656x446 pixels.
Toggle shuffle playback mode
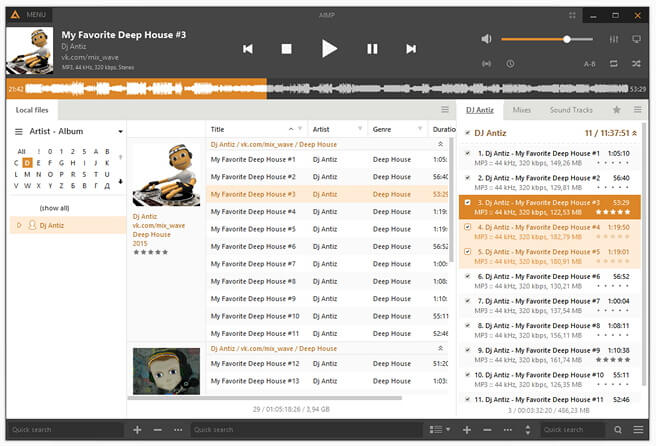636,64
